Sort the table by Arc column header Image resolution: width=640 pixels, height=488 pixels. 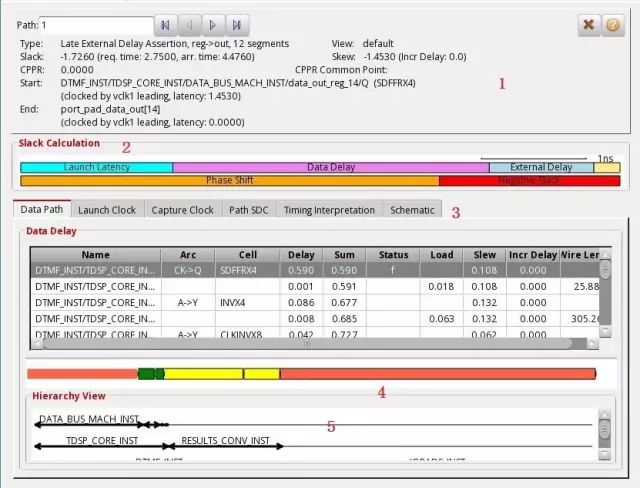pos(188,255)
